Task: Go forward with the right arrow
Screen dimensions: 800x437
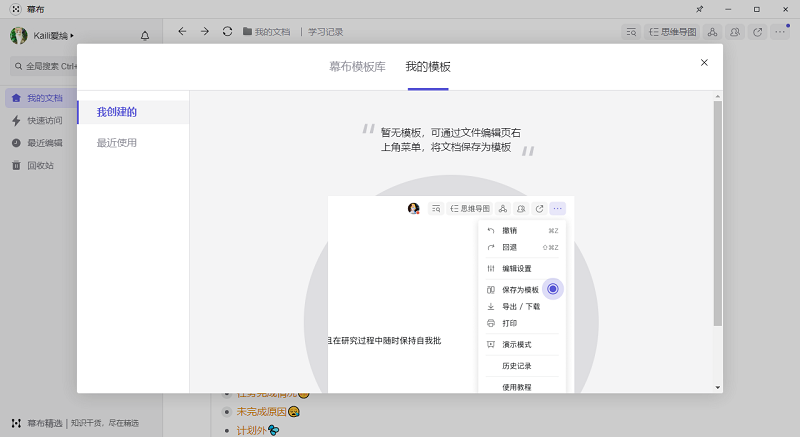Action: (205, 31)
